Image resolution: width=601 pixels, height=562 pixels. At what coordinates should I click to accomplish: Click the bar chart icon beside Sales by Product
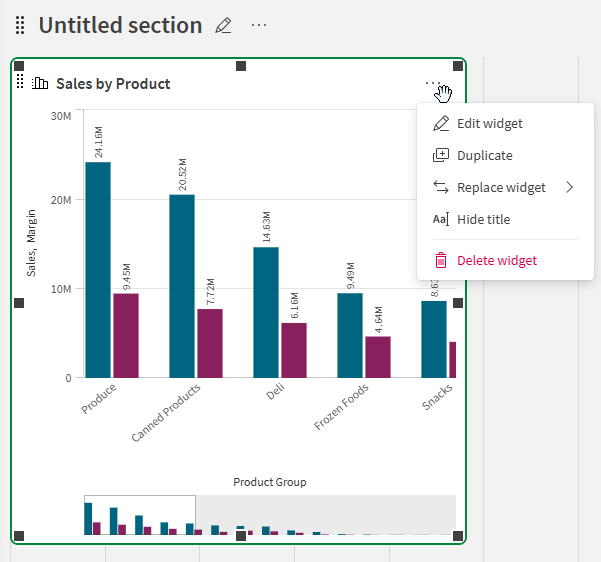coord(40,83)
